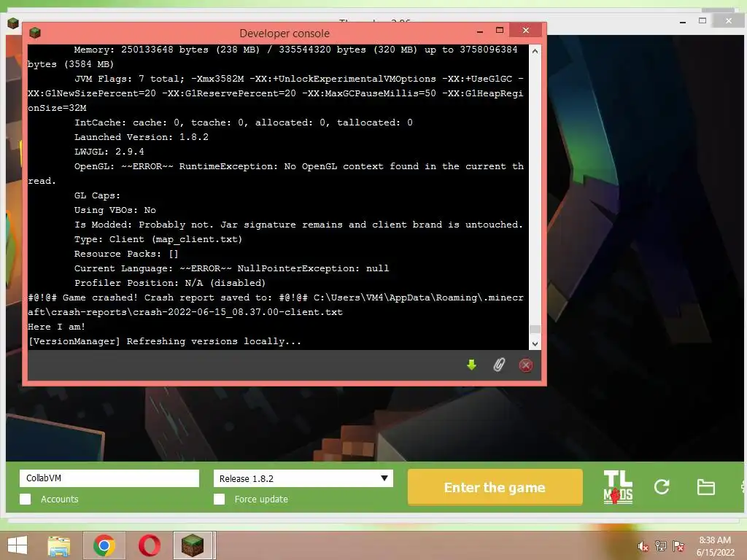The image size is (747, 560).
Task: Click the Developer console title bar
Action: [285, 33]
